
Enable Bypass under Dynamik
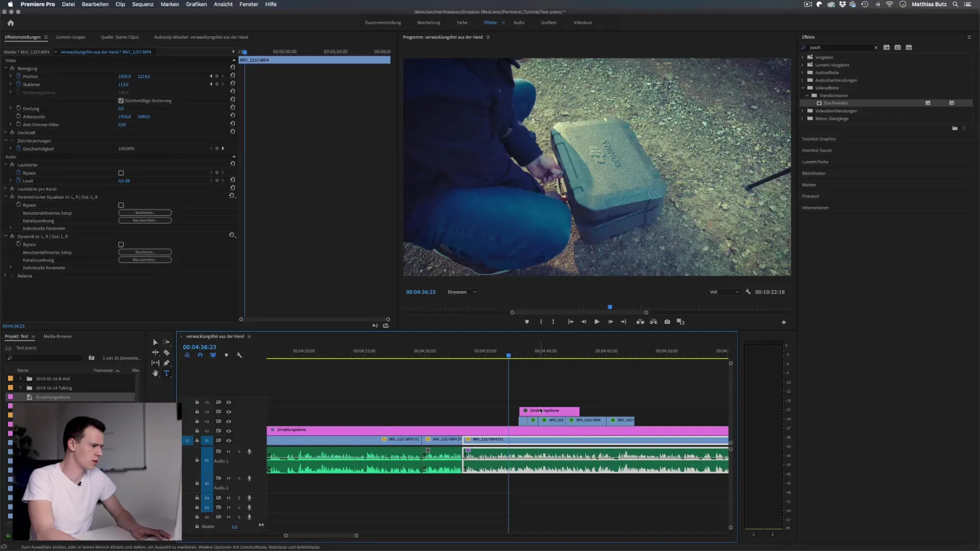click(x=121, y=244)
